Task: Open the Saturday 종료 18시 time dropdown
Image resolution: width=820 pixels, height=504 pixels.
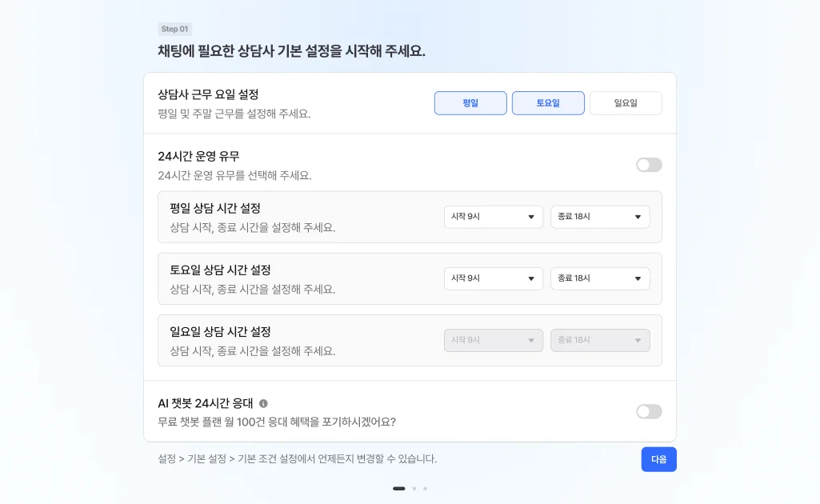Action: [x=599, y=278]
